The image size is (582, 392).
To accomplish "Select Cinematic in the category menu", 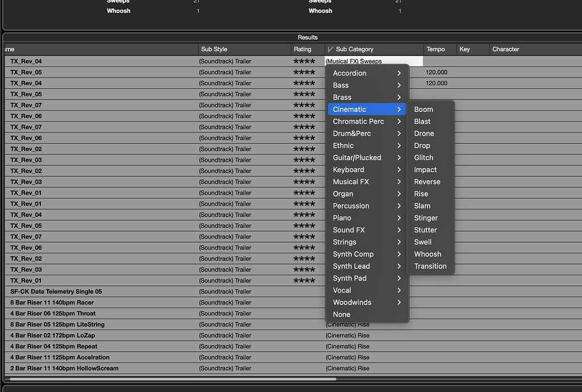I will point(364,109).
